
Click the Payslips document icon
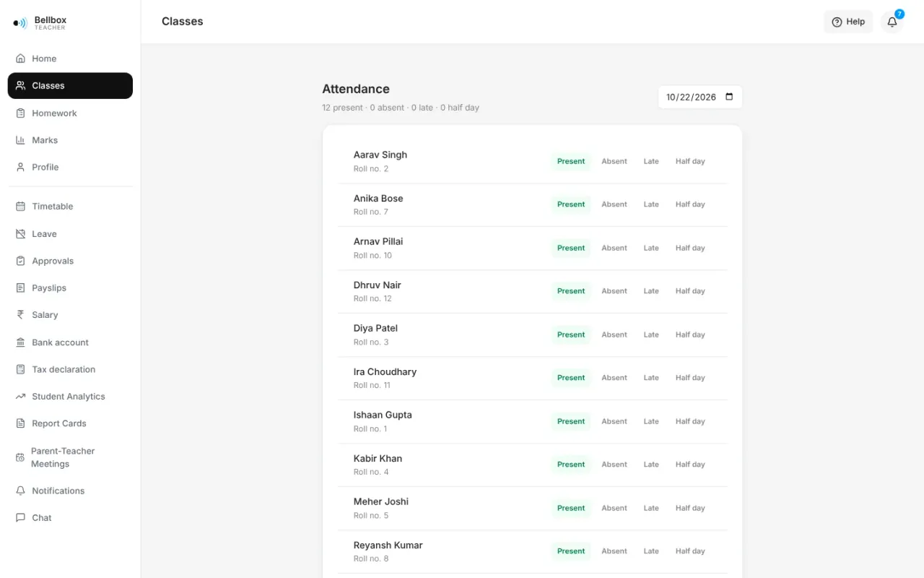point(20,288)
